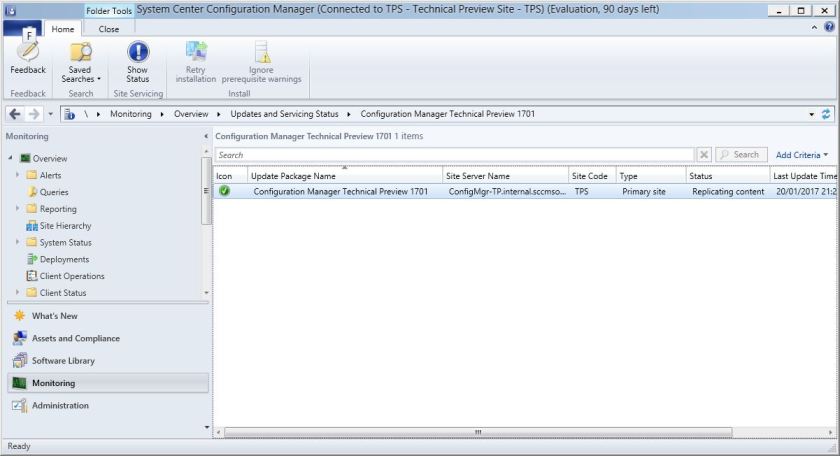Click the Monitoring breadcrumb segment
The width and height of the screenshot is (840, 456).
[x=131, y=114]
